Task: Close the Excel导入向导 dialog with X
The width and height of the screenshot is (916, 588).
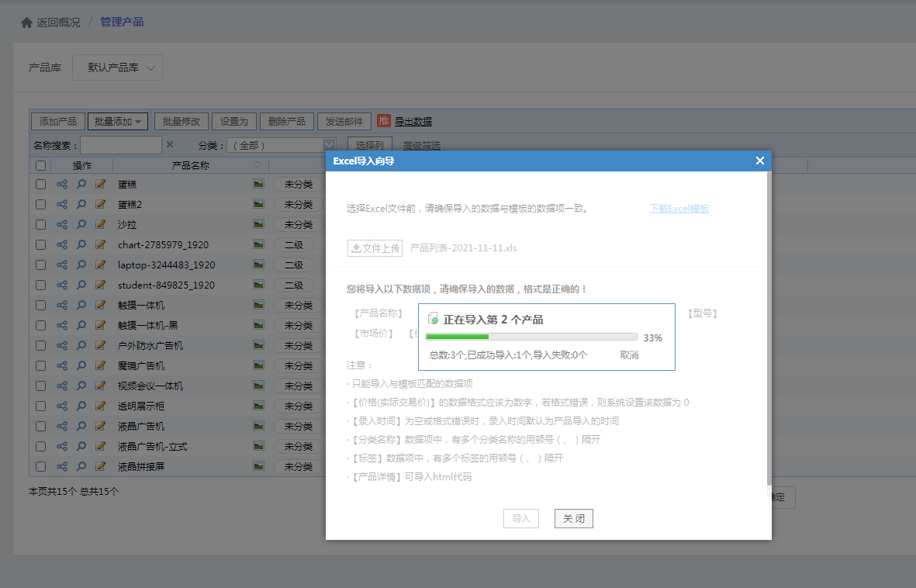Action: pyautogui.click(x=759, y=160)
